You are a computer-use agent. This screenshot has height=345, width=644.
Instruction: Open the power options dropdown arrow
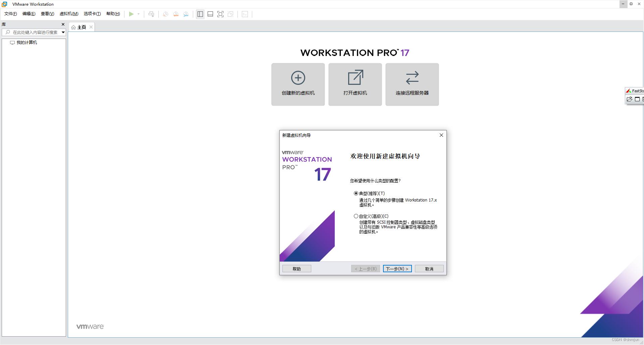pos(139,14)
